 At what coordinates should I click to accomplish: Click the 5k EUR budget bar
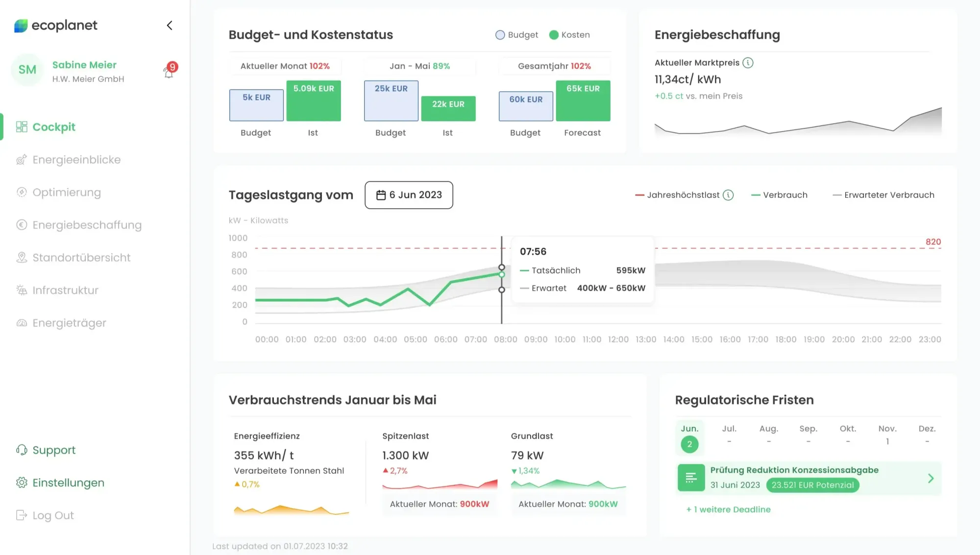[256, 105]
